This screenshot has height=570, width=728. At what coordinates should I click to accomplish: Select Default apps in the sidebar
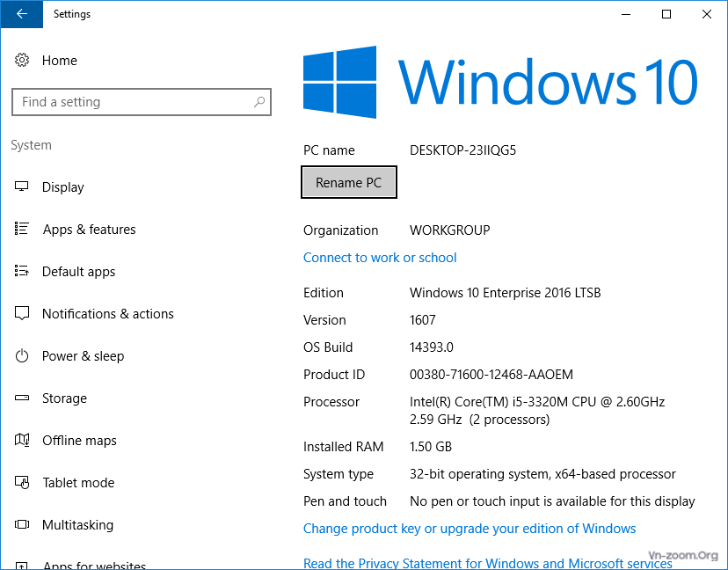pyautogui.click(x=78, y=272)
